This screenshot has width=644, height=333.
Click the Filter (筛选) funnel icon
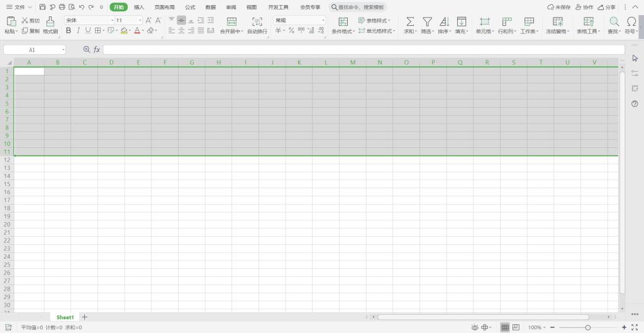[x=427, y=21]
